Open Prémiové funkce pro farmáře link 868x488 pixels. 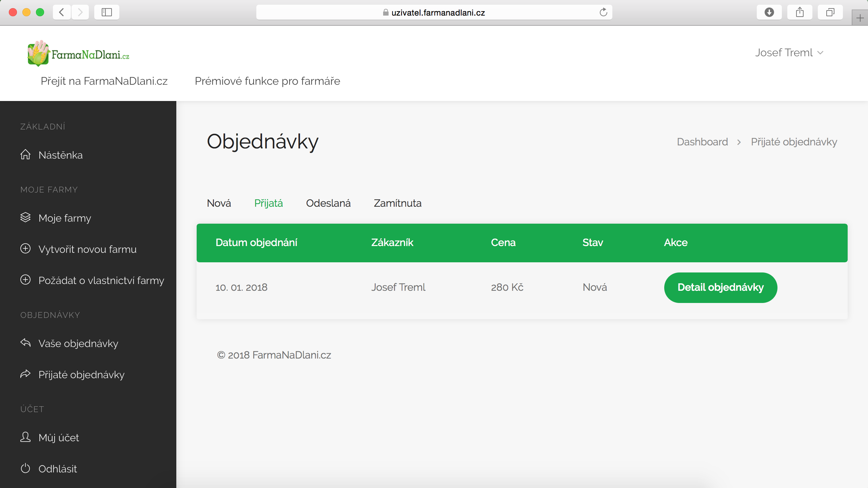(x=267, y=81)
